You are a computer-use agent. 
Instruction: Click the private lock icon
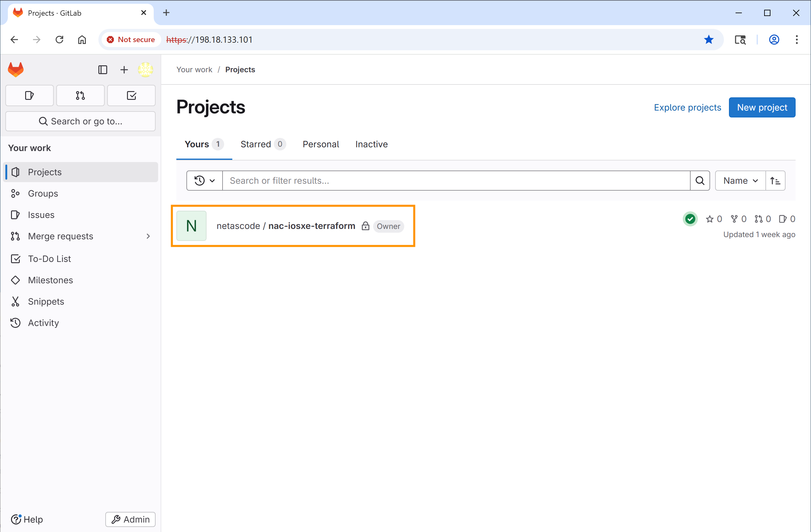click(x=365, y=226)
